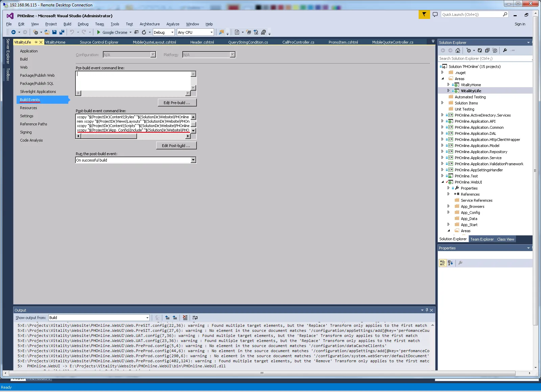This screenshot has width=541, height=392.
Task: Click Collapse All icon in Solution Explorer
Action: click(x=487, y=50)
